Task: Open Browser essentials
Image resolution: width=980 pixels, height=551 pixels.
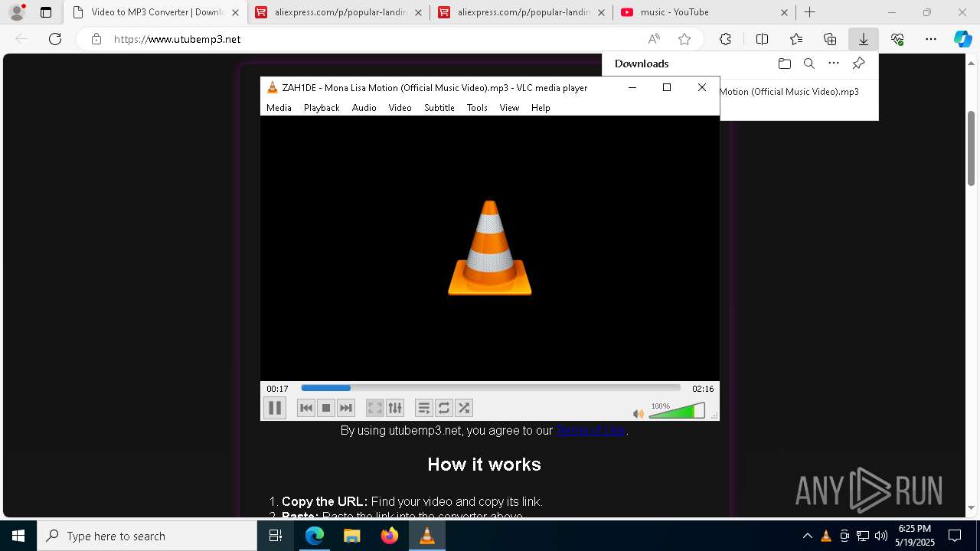Action: click(897, 39)
